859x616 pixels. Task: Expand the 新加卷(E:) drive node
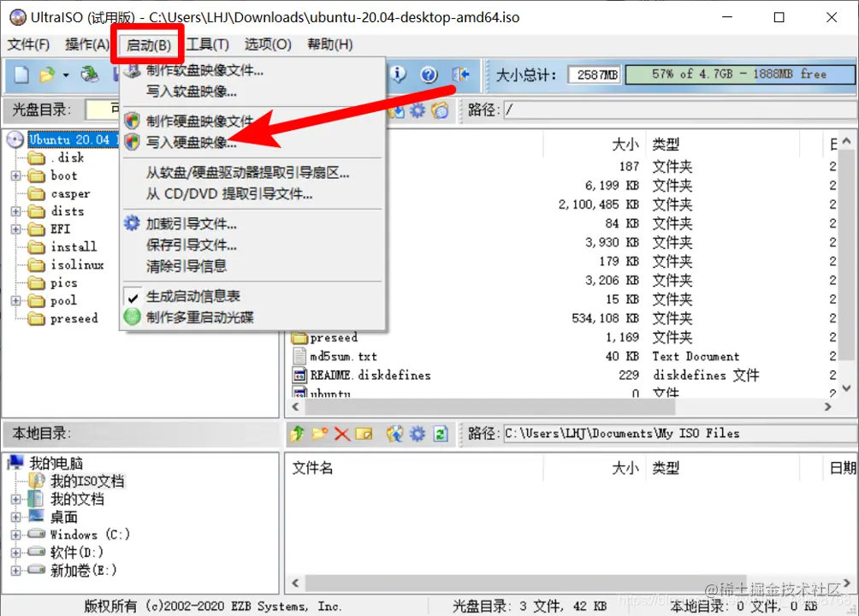pyautogui.click(x=16, y=571)
